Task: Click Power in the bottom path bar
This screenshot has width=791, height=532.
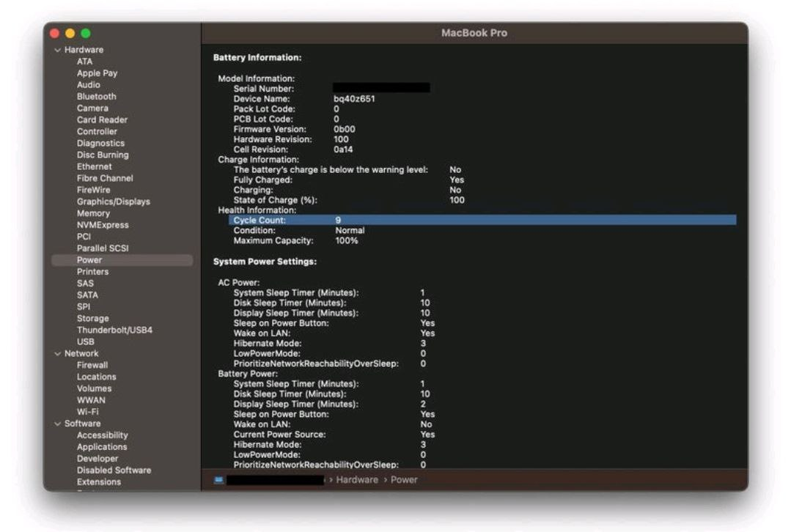Action: click(x=404, y=480)
